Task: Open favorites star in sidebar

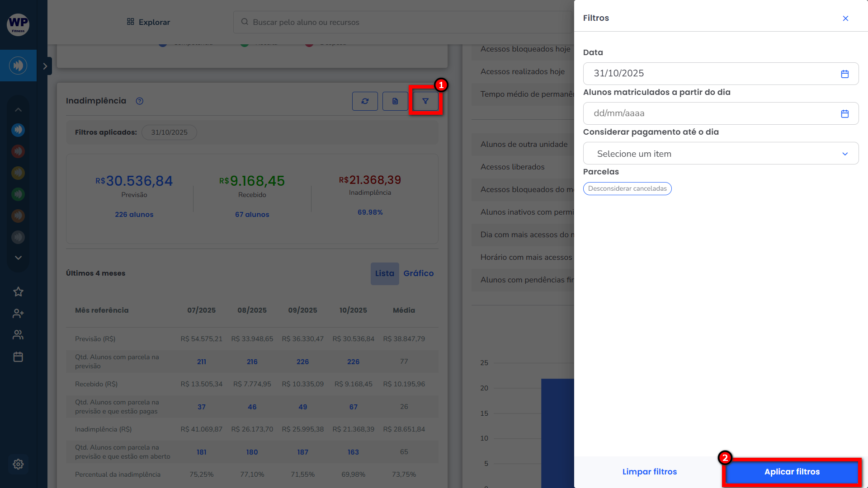Action: (18, 292)
